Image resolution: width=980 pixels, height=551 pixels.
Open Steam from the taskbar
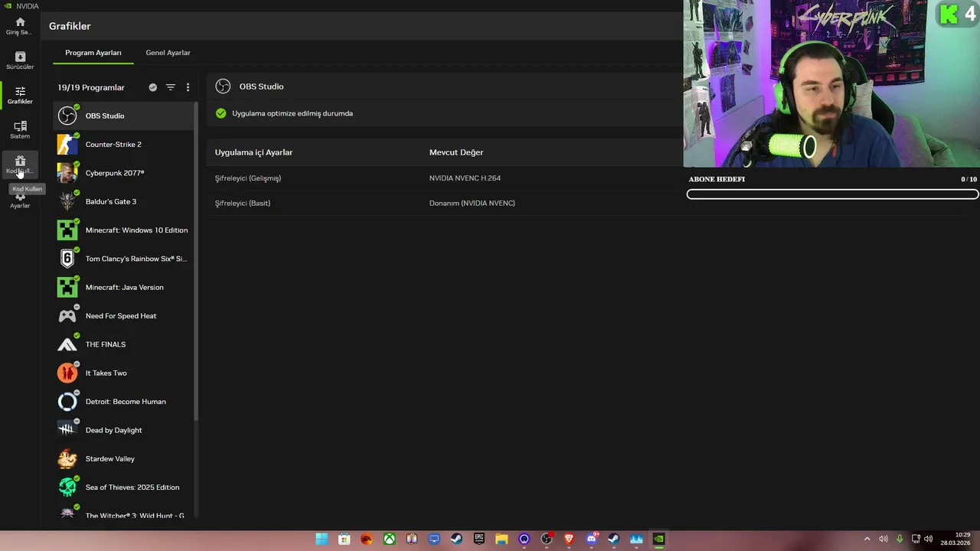point(456,539)
